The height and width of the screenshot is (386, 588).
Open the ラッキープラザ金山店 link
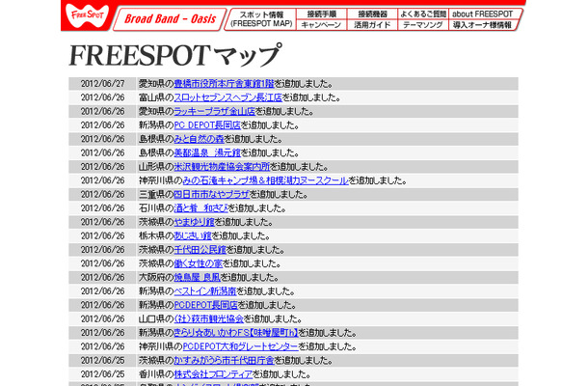[215, 112]
